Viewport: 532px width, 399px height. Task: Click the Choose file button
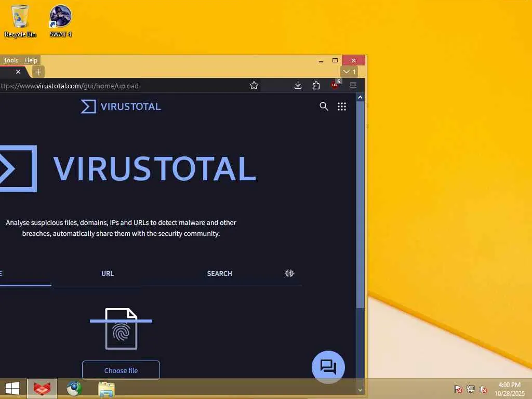click(x=121, y=370)
